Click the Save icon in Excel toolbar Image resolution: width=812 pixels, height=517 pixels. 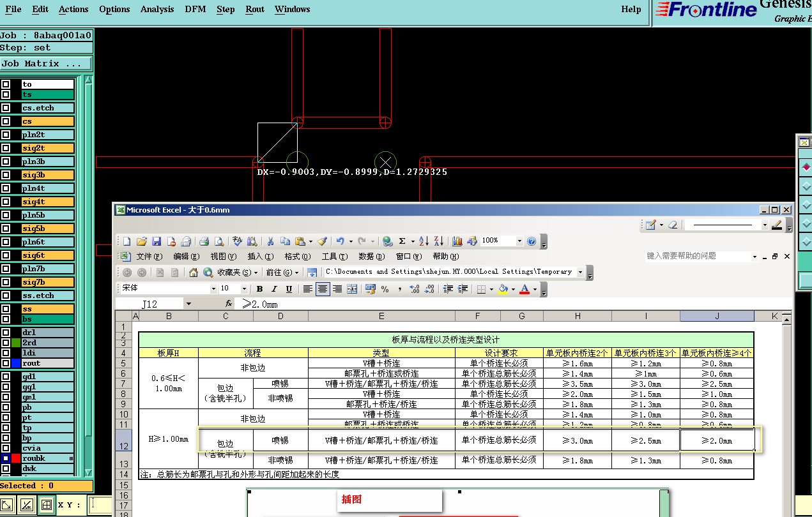[157, 241]
